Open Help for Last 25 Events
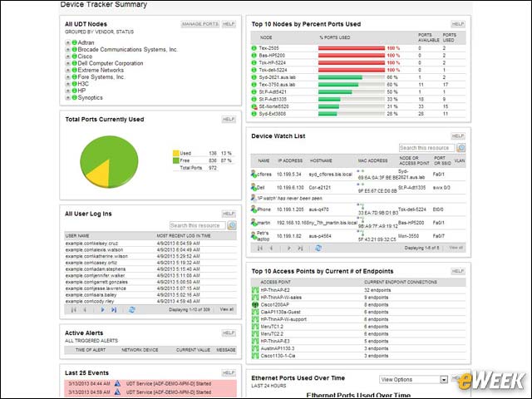This screenshot has height=399, width=532. [x=229, y=373]
